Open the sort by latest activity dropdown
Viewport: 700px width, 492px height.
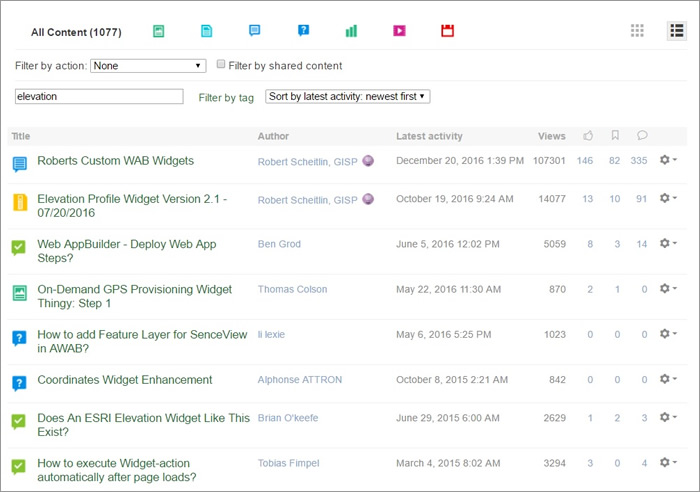(x=347, y=96)
